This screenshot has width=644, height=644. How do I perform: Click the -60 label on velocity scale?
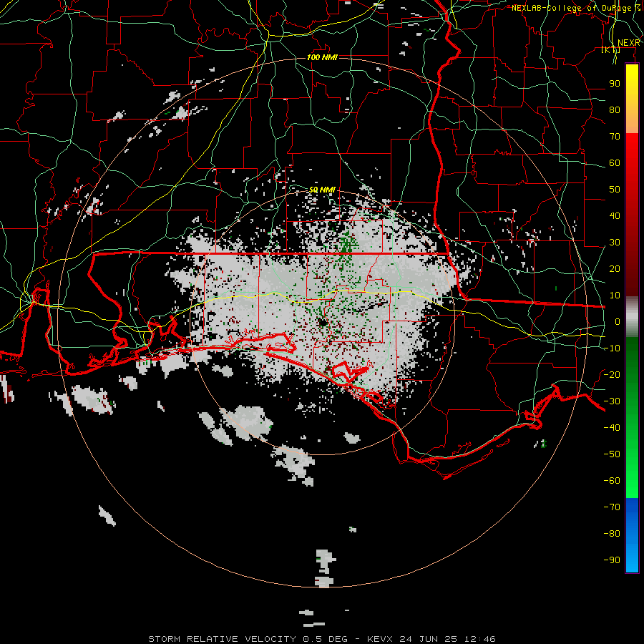(612, 481)
